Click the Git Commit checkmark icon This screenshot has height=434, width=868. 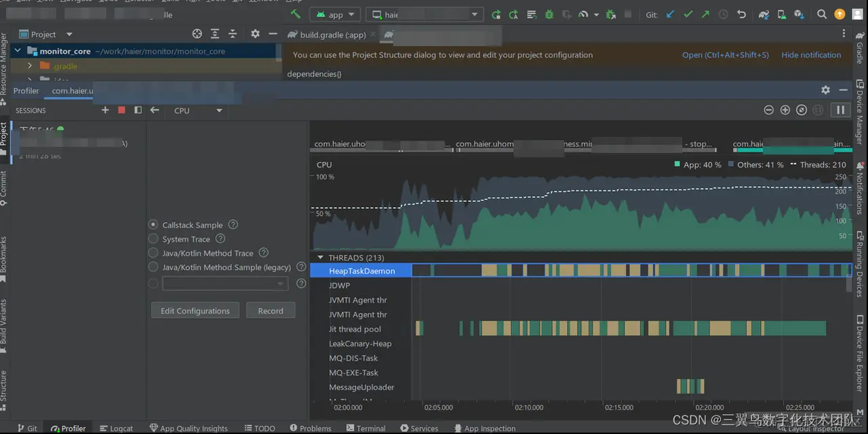click(688, 14)
